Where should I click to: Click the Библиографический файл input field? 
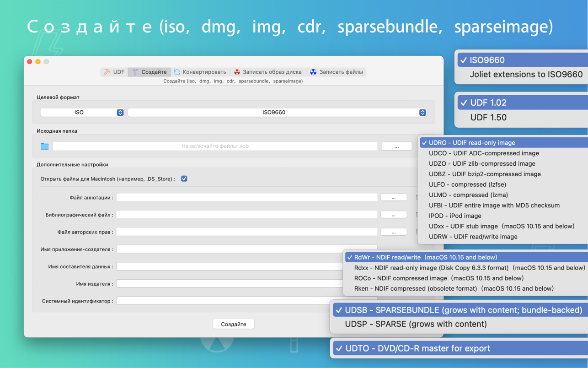tap(247, 215)
